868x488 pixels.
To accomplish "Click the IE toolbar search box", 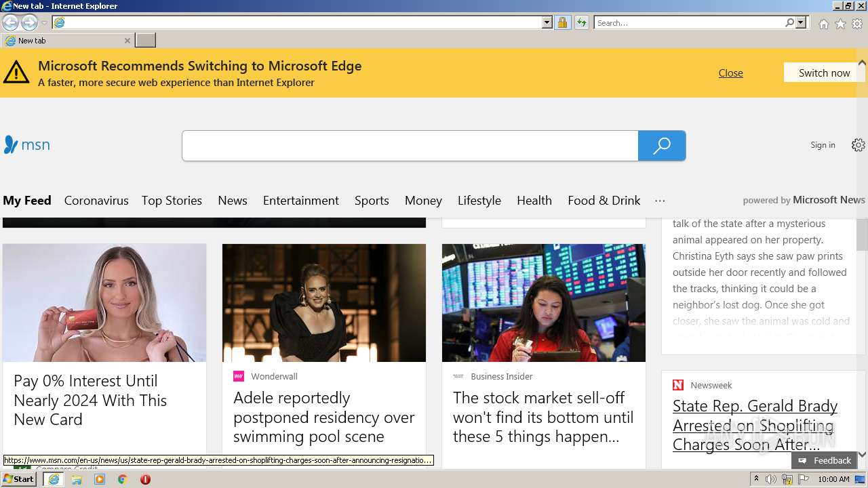I will click(690, 22).
